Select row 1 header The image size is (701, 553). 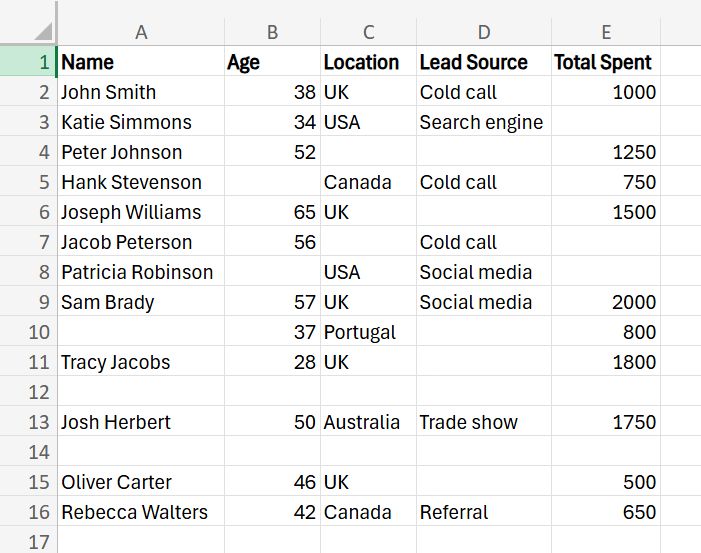pos(30,62)
